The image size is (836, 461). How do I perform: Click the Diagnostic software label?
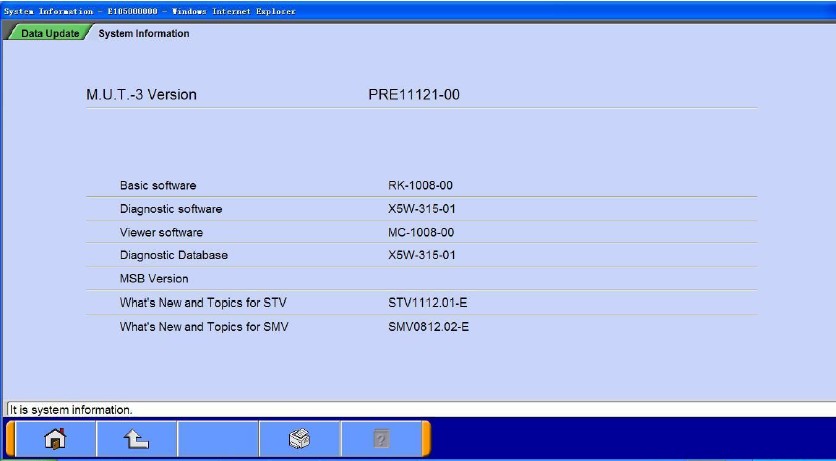pyautogui.click(x=170, y=209)
